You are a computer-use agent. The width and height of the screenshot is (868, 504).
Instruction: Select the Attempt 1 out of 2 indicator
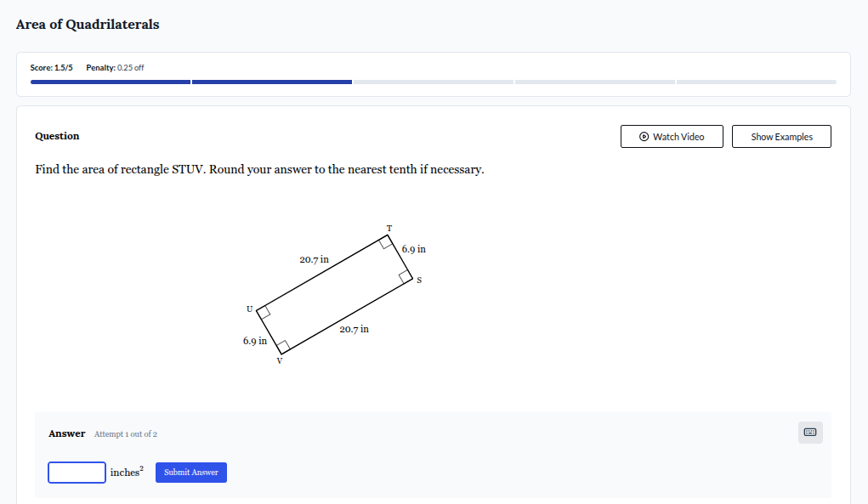[x=125, y=433]
